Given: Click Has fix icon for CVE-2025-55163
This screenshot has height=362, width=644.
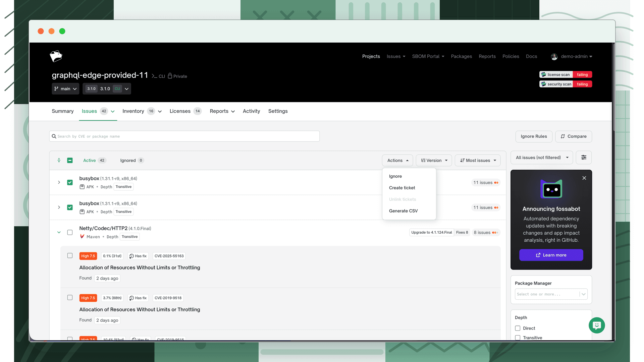Looking at the screenshot, I should click(131, 256).
